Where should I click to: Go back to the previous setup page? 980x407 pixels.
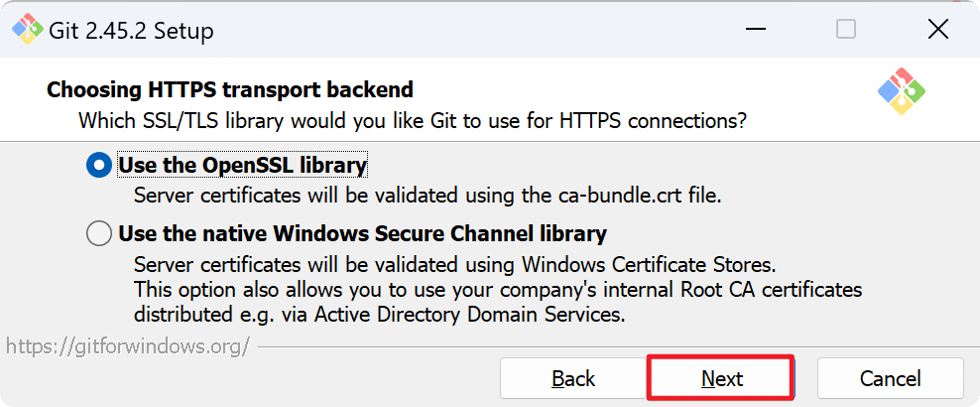point(573,378)
